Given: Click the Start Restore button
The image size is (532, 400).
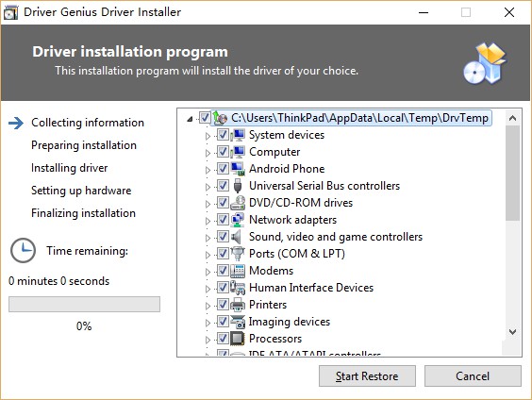Looking at the screenshot, I should point(367,375).
